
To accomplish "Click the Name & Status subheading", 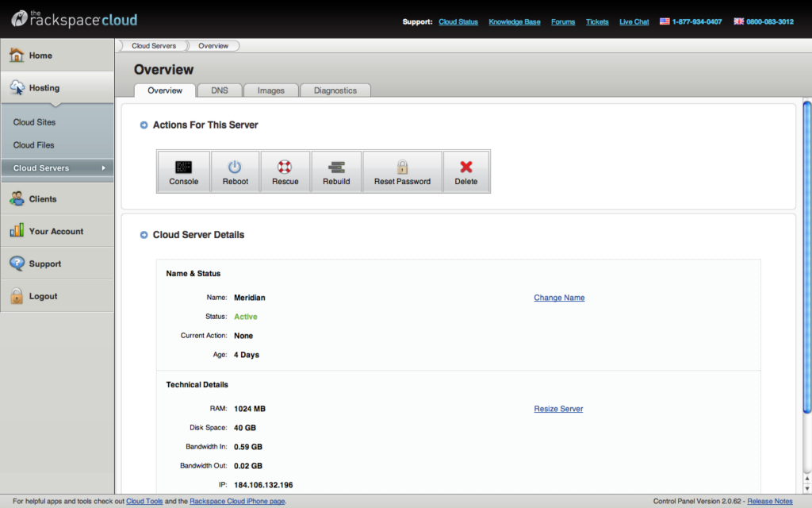I will (x=193, y=274).
